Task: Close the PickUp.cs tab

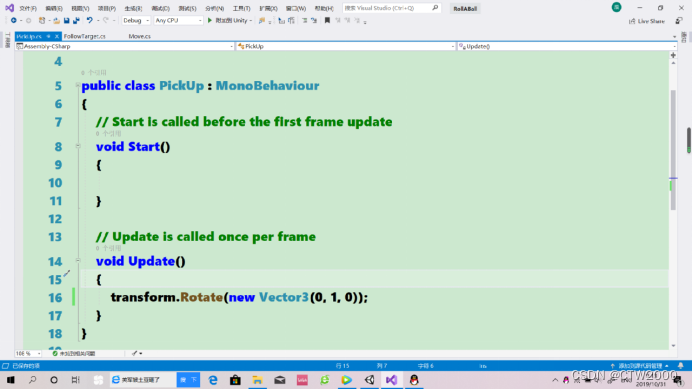Action: pyautogui.click(x=57, y=36)
